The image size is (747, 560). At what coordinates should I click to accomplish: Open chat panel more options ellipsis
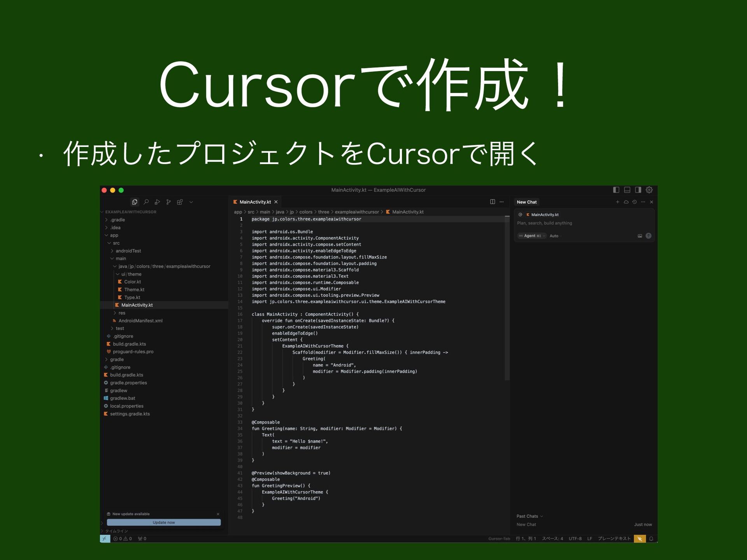click(643, 202)
